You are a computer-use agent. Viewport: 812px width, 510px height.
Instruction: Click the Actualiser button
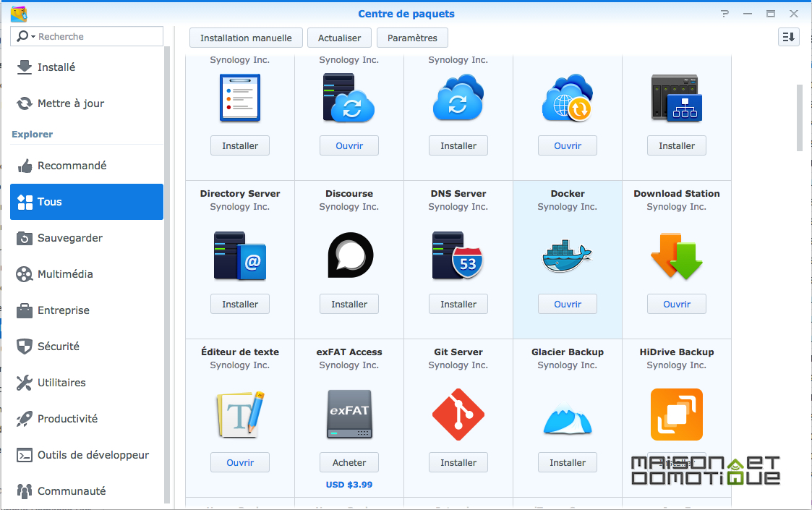[x=339, y=38]
